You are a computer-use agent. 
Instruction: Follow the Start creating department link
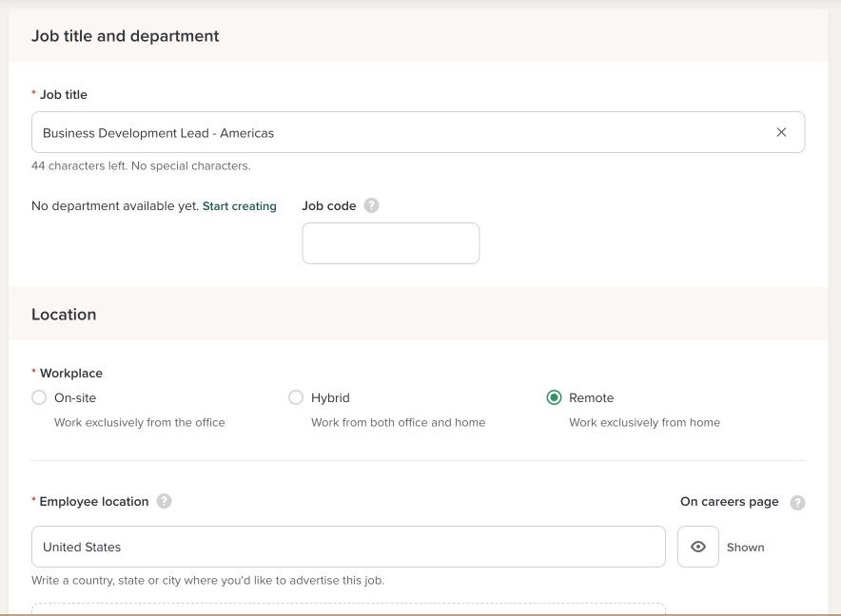[239, 206]
